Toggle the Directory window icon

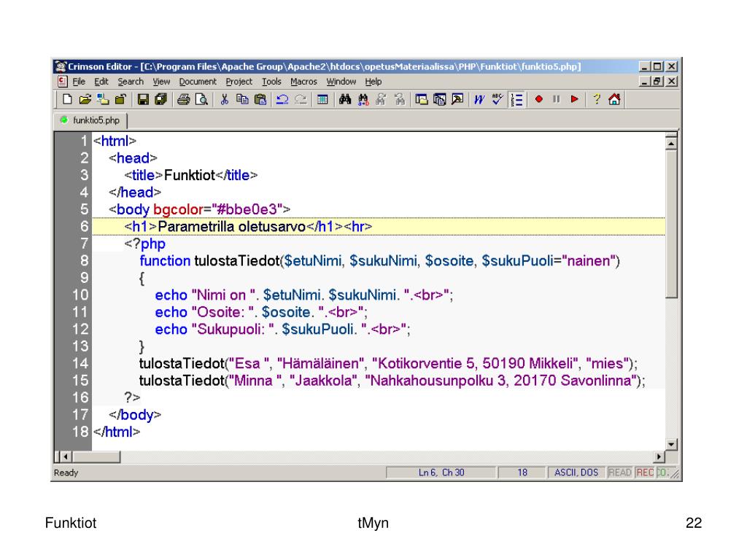point(422,99)
